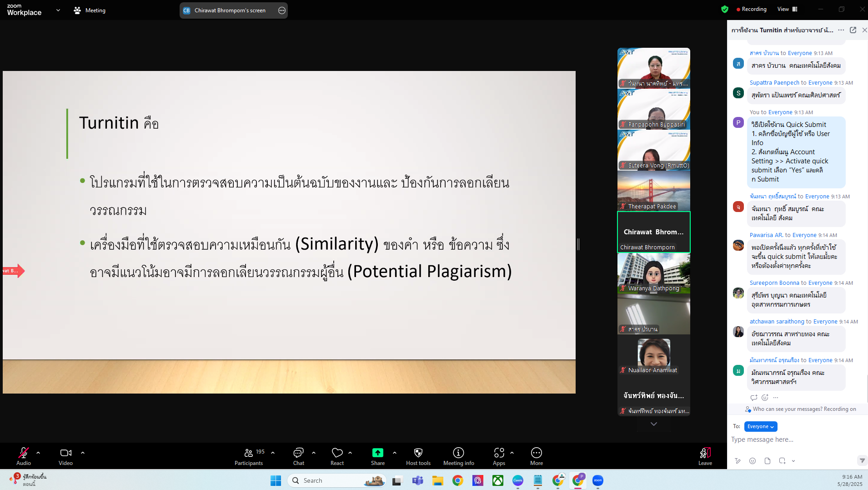Viewport: 868px width, 490px height.
Task: Pop out the chat panel
Action: pos(853,30)
